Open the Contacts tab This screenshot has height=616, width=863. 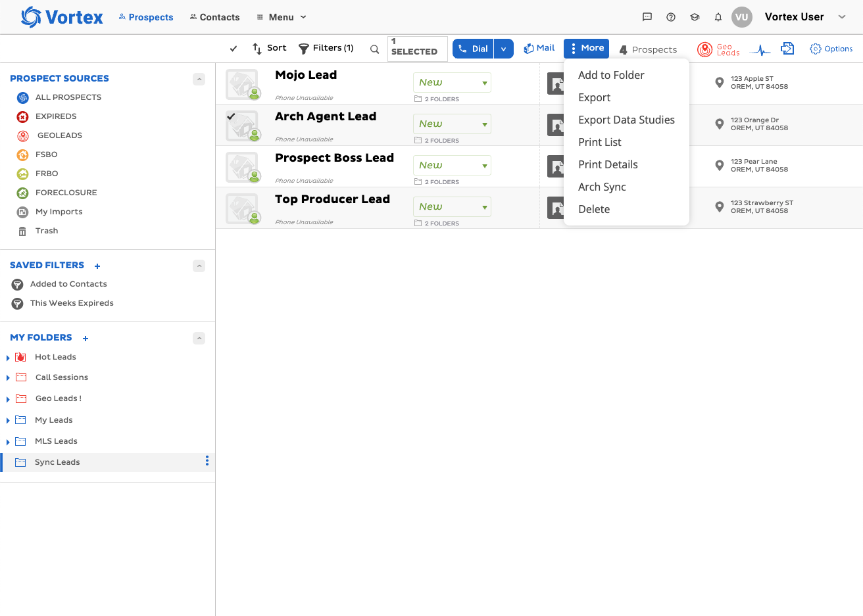(214, 17)
